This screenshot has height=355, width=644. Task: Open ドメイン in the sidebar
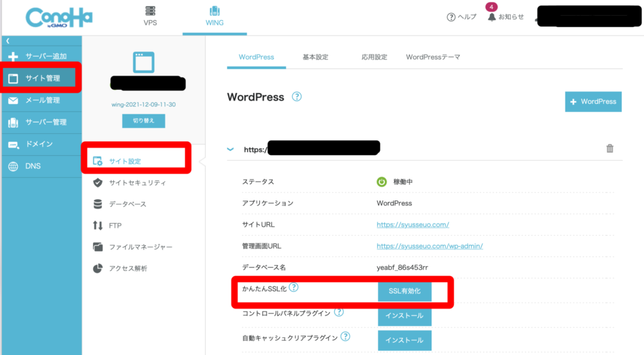[x=42, y=144]
